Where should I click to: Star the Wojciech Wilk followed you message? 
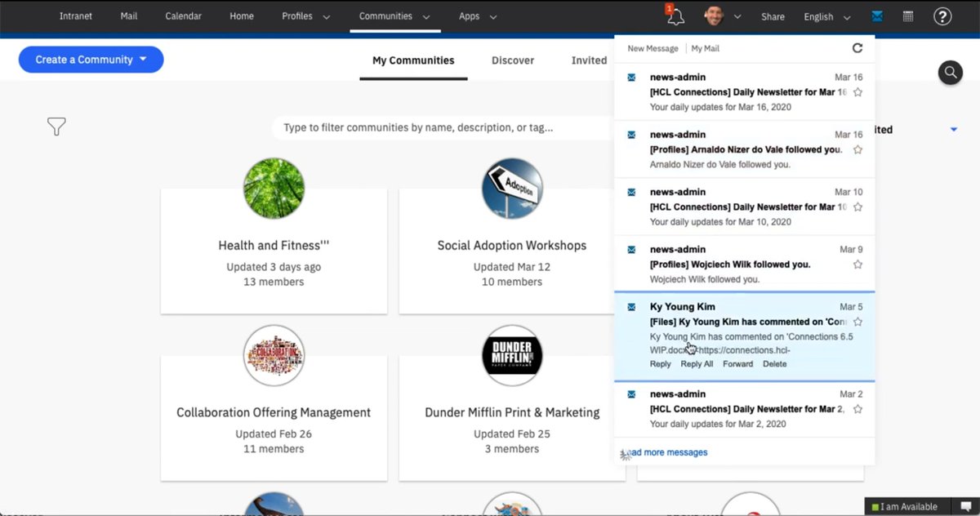coord(857,265)
